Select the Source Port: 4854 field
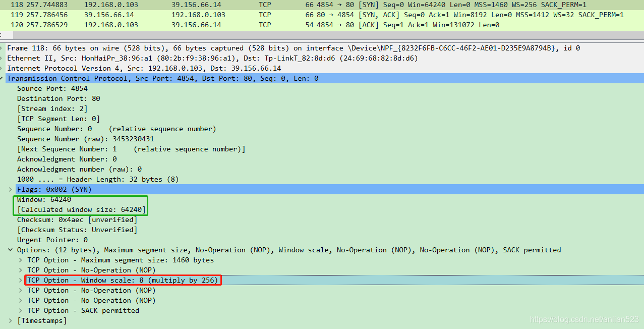 pyautogui.click(x=52, y=88)
